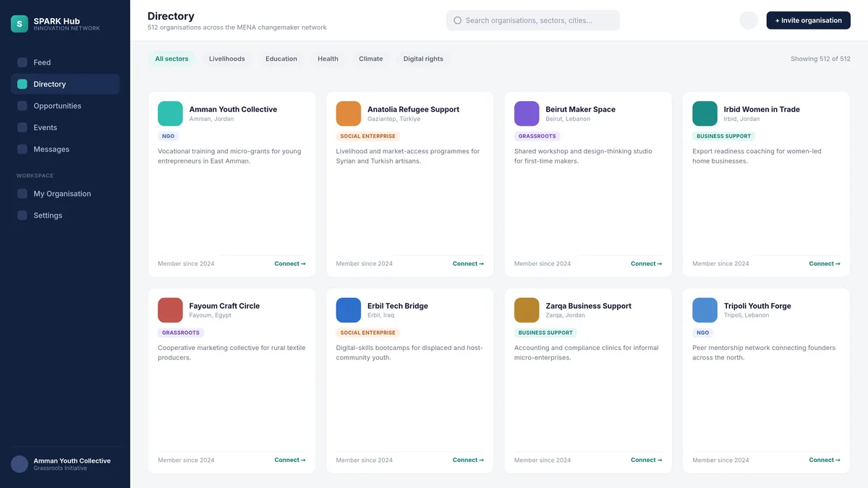Click the search magnifier icon
Viewport: 868px width, 488px height.
pos(457,20)
